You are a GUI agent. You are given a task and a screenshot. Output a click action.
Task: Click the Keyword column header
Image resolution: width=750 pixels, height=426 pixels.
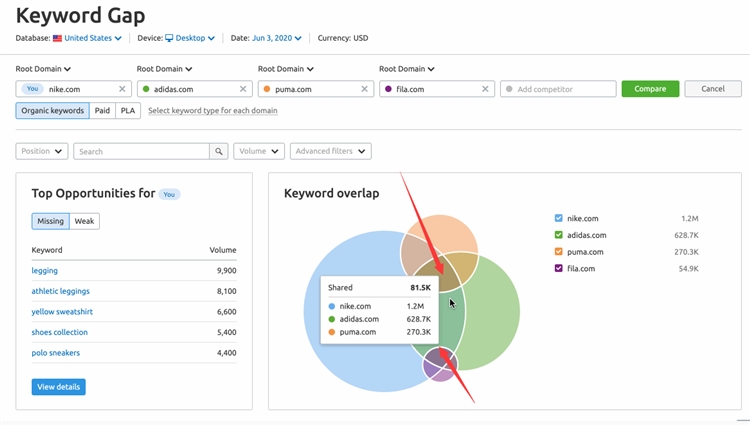(47, 250)
